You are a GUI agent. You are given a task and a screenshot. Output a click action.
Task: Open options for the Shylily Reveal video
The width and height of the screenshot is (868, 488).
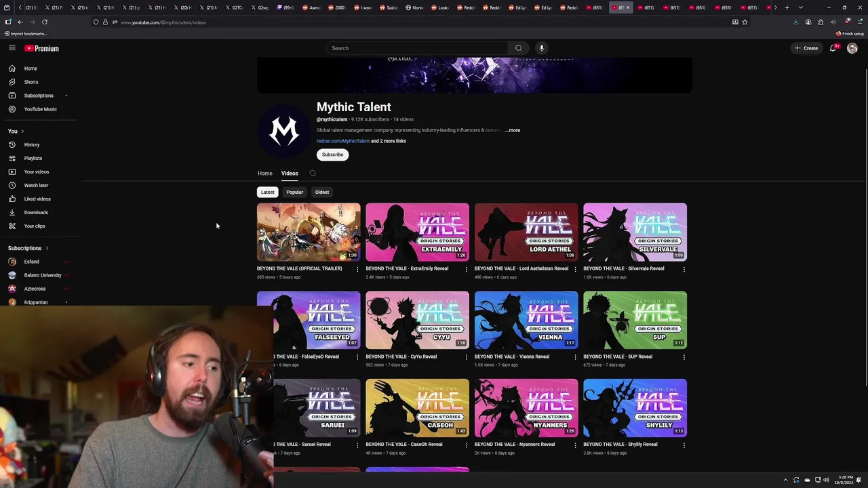tap(684, 445)
